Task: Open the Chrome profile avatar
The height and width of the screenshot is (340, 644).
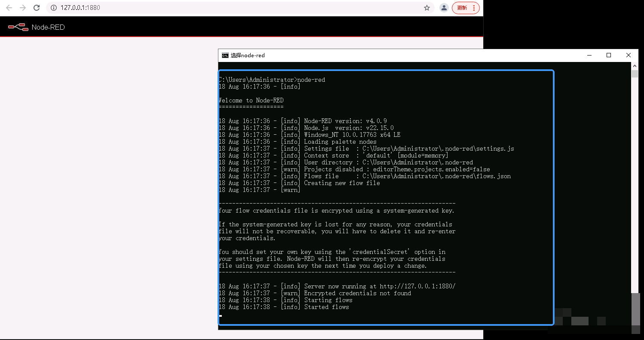Action: tap(444, 8)
